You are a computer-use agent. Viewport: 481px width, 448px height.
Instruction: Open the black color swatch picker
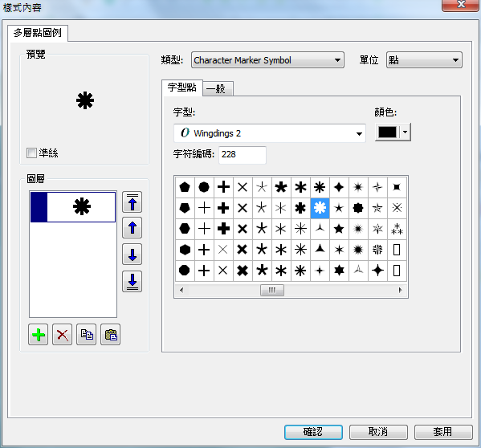[393, 132]
